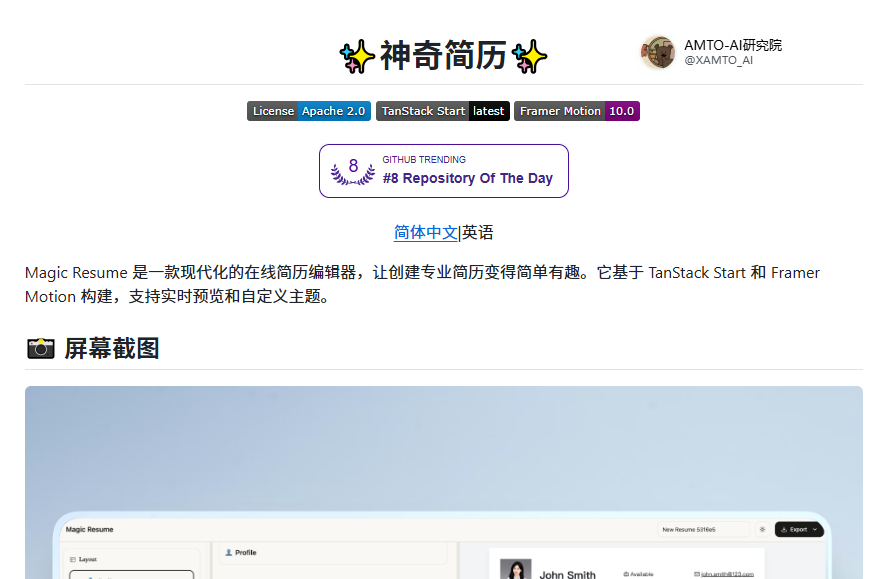
Task: Click the 神奇简历 title heading
Action: tap(443, 55)
